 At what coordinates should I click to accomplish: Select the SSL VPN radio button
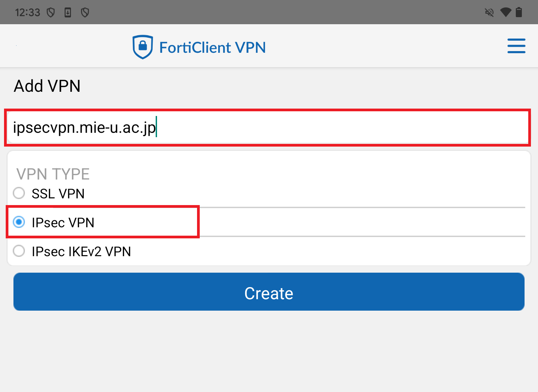[19, 193]
